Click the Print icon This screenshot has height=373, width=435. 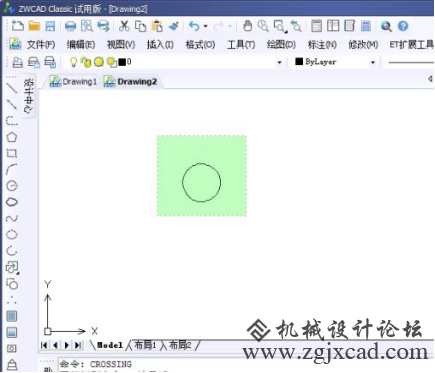pyautogui.click(x=70, y=26)
